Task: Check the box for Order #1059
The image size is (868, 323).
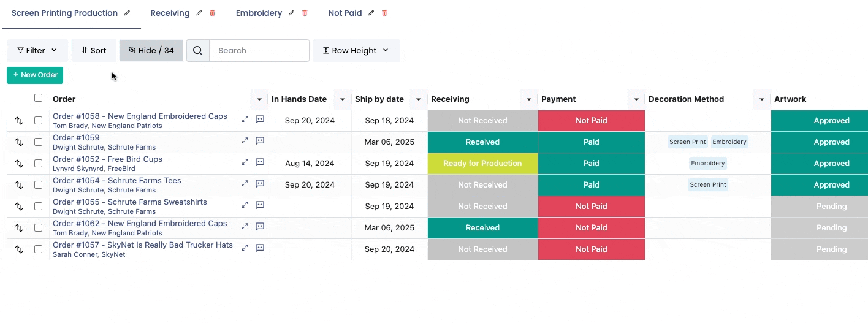Action: pos(39,142)
